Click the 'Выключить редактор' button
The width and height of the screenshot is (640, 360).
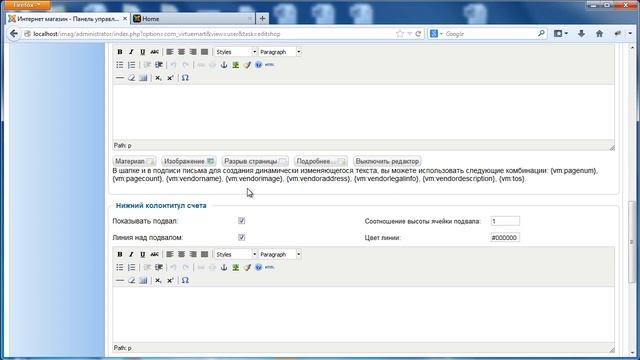(x=387, y=161)
